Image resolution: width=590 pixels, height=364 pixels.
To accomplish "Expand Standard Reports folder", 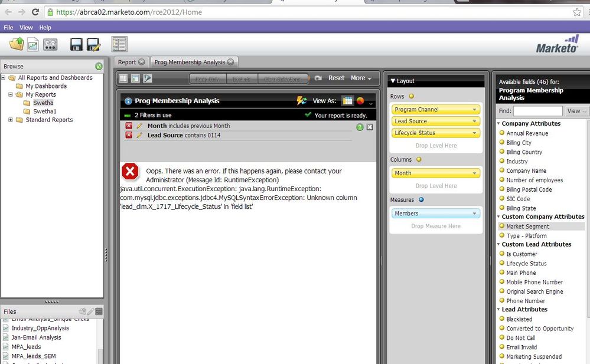I will coord(11,120).
